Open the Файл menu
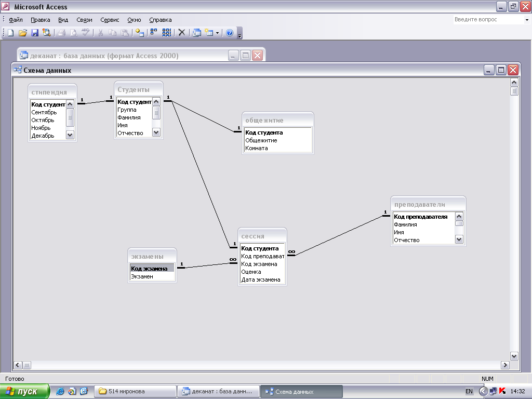 click(16, 20)
